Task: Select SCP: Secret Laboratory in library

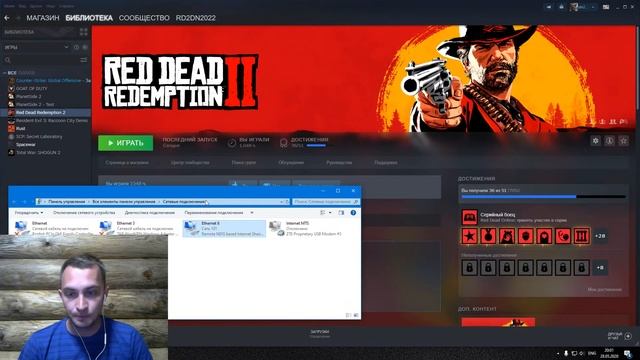Action: [x=36, y=137]
